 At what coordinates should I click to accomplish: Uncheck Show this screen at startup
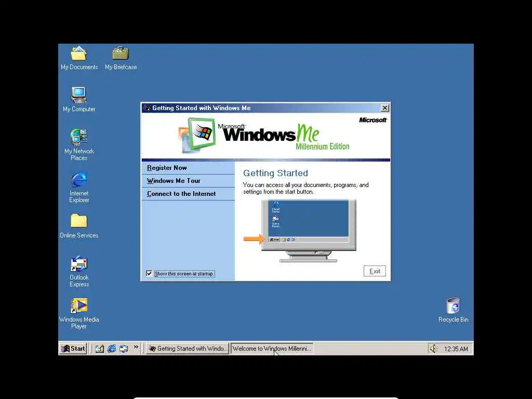pyautogui.click(x=149, y=273)
